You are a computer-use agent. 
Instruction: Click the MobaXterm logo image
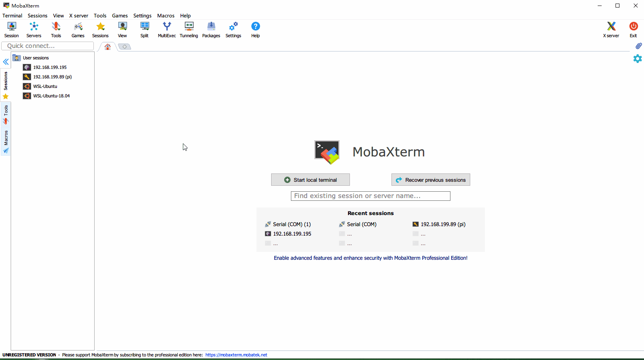tap(327, 152)
